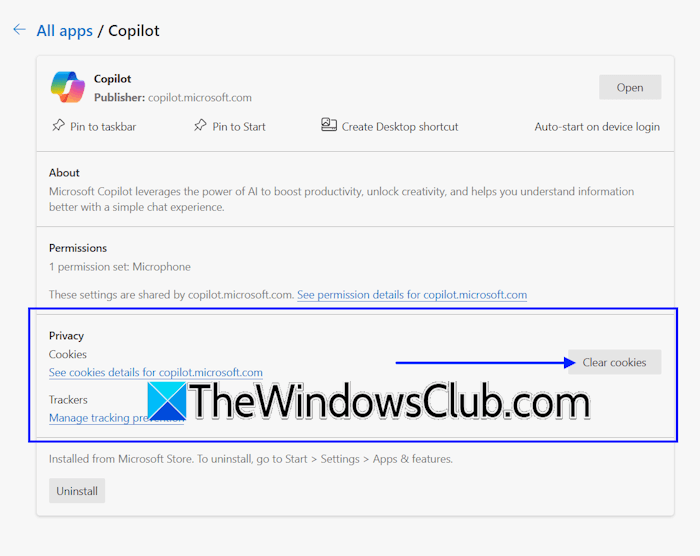Click the Uninstall button
The height and width of the screenshot is (556, 700).
point(77,491)
